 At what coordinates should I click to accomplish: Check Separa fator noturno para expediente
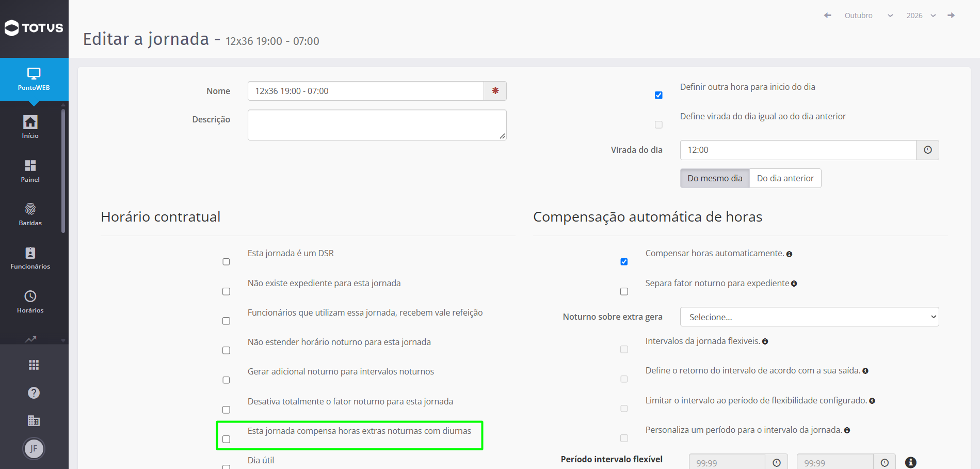[624, 291]
